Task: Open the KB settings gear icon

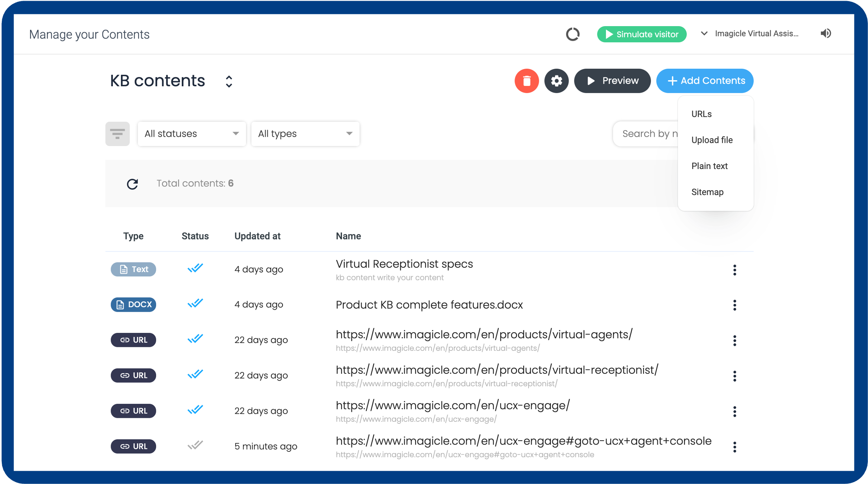Action: click(556, 81)
